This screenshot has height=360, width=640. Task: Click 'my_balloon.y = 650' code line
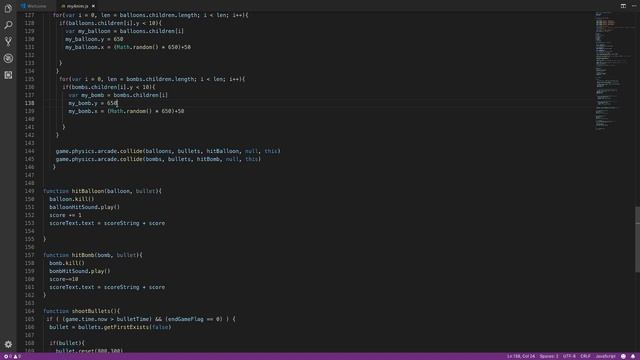[x=94, y=39]
